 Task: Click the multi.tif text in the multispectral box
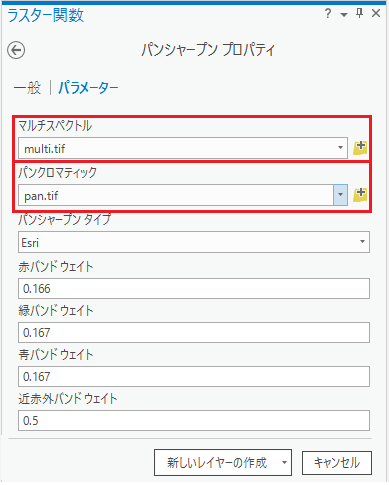coord(45,149)
